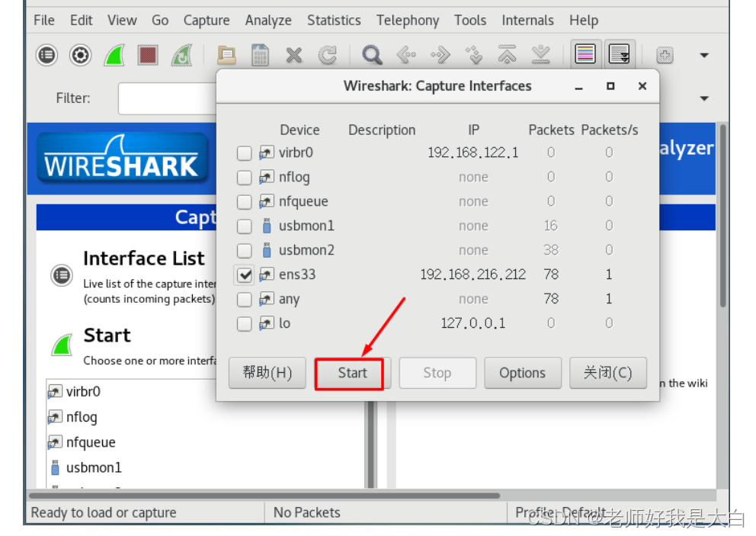Screen dimensions: 756x536
Task: Check the lo loopback checkbox
Action: 244,324
